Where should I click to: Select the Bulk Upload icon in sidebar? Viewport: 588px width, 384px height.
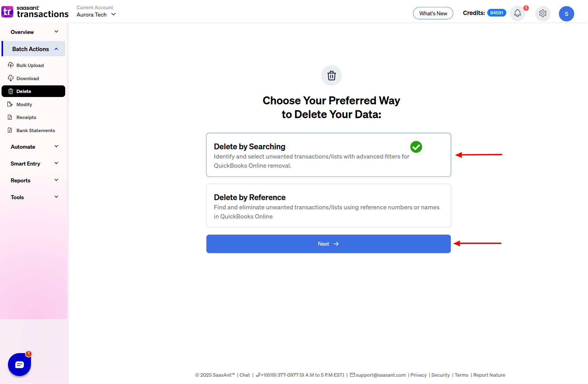click(x=11, y=65)
